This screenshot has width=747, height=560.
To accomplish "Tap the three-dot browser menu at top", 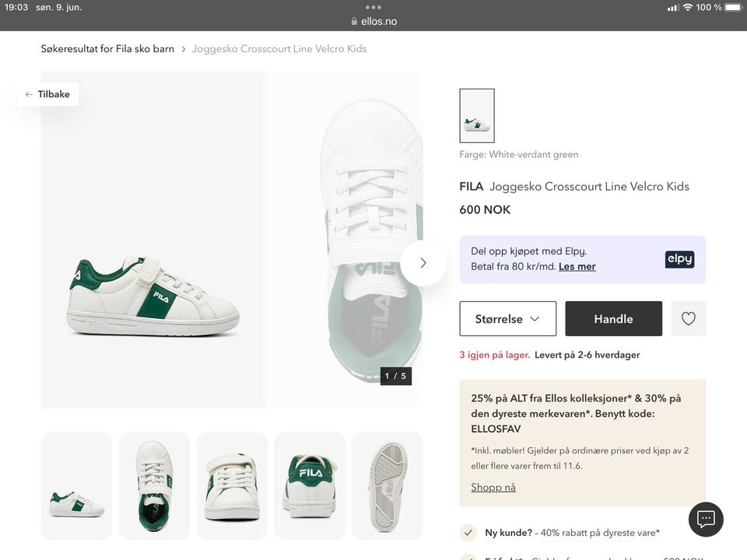I will pyautogui.click(x=373, y=7).
